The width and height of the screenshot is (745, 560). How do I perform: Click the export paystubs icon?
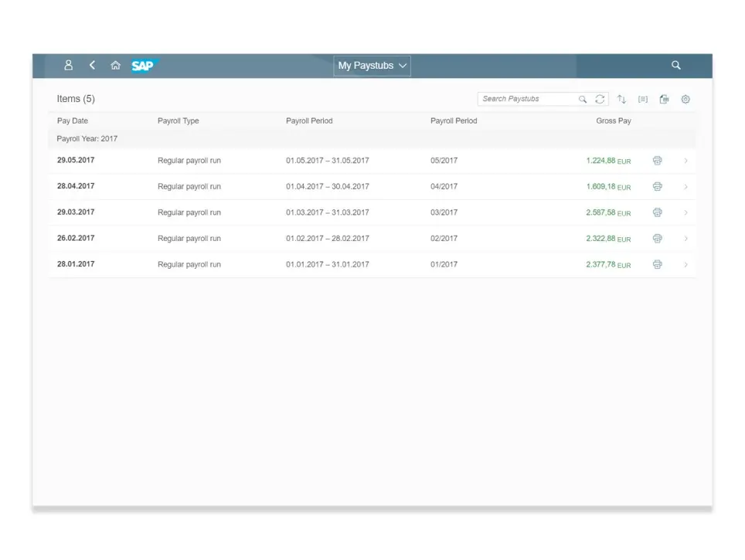tap(664, 99)
